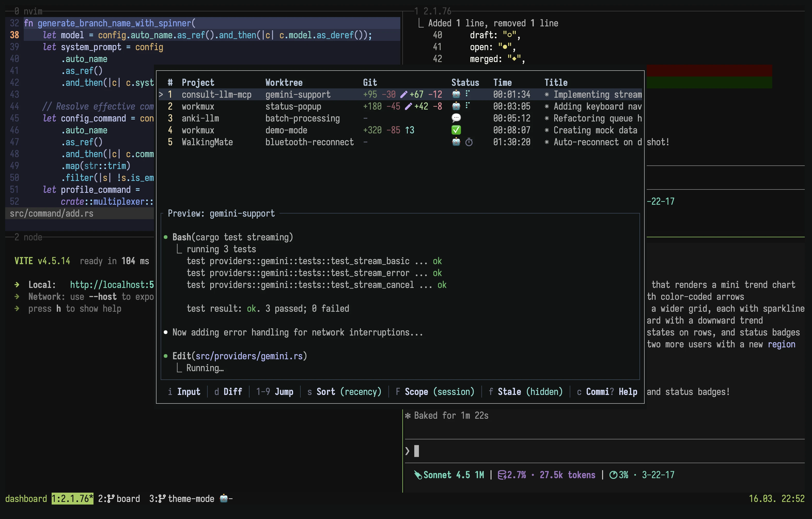
Task: Click the Time value 00:01:34
Action: pyautogui.click(x=512, y=94)
